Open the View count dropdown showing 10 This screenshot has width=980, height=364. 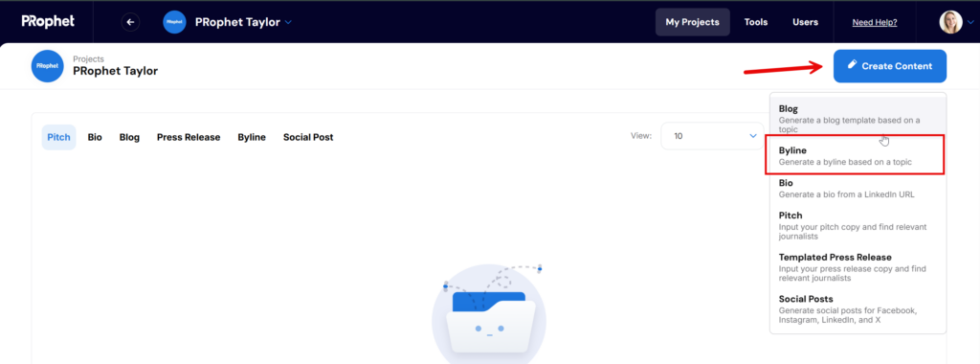click(712, 136)
